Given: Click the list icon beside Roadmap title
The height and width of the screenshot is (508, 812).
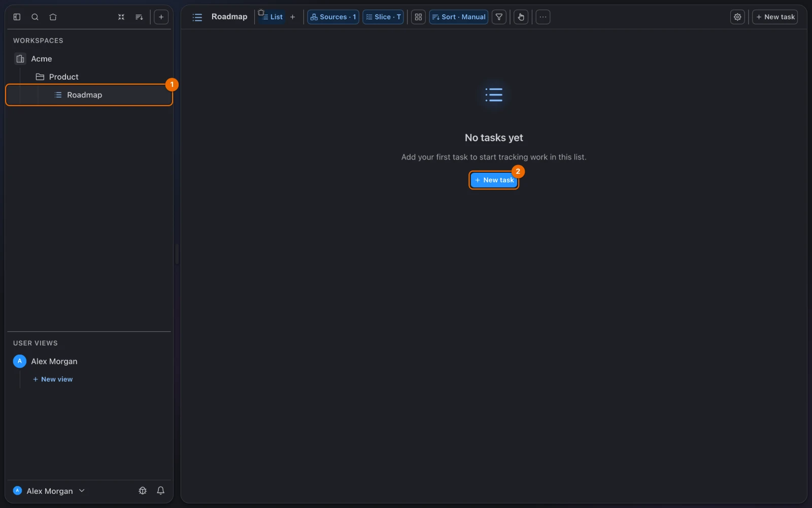Looking at the screenshot, I should click(197, 17).
